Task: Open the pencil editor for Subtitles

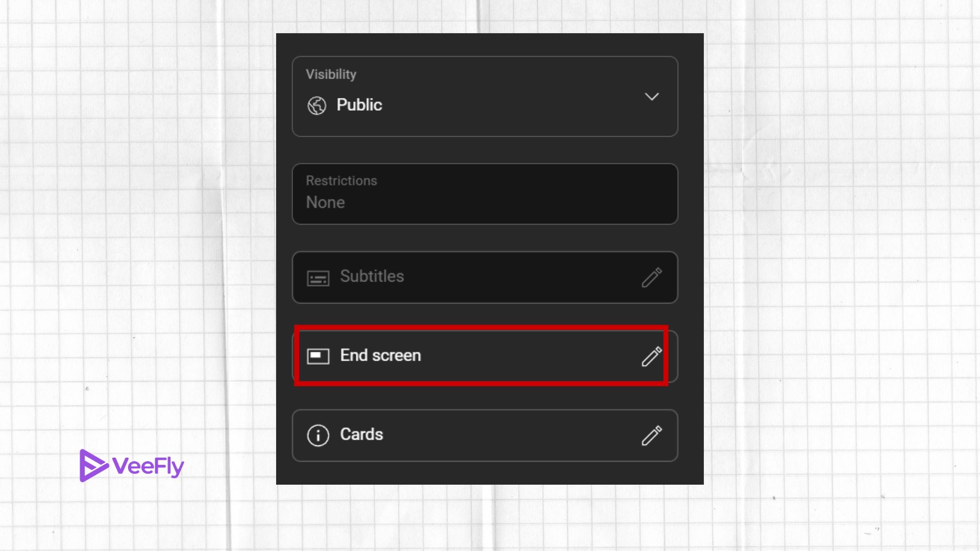Action: point(651,277)
